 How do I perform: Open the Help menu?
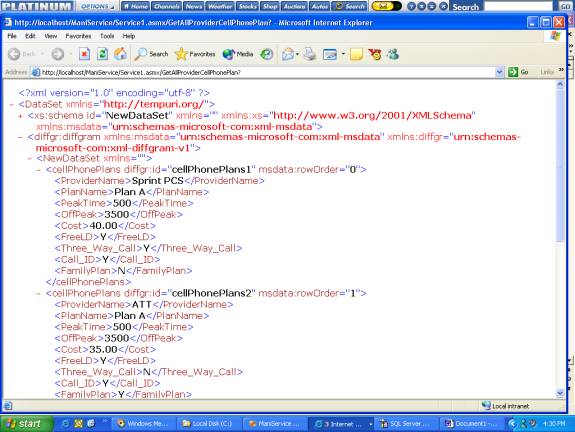pos(129,36)
